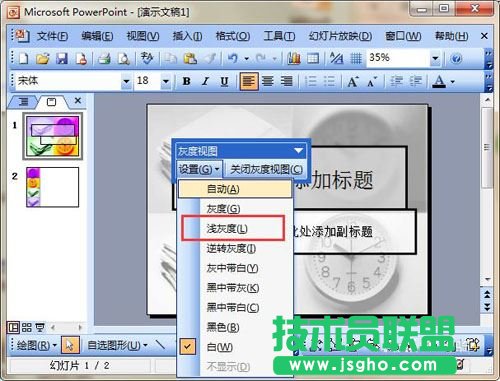Viewport: 500px width, 381px height.
Task: Select slide 1 thumbnail
Action: click(53, 136)
